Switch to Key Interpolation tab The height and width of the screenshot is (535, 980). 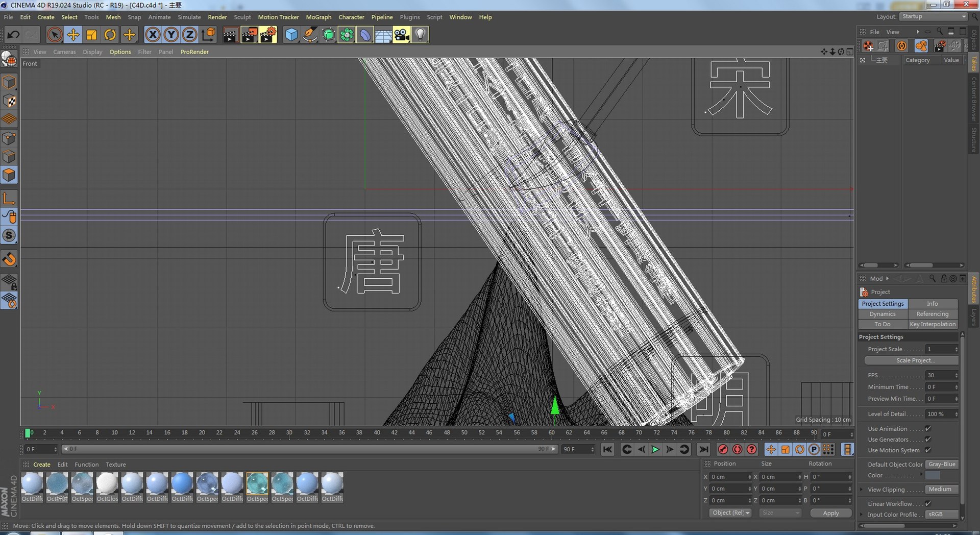click(933, 324)
